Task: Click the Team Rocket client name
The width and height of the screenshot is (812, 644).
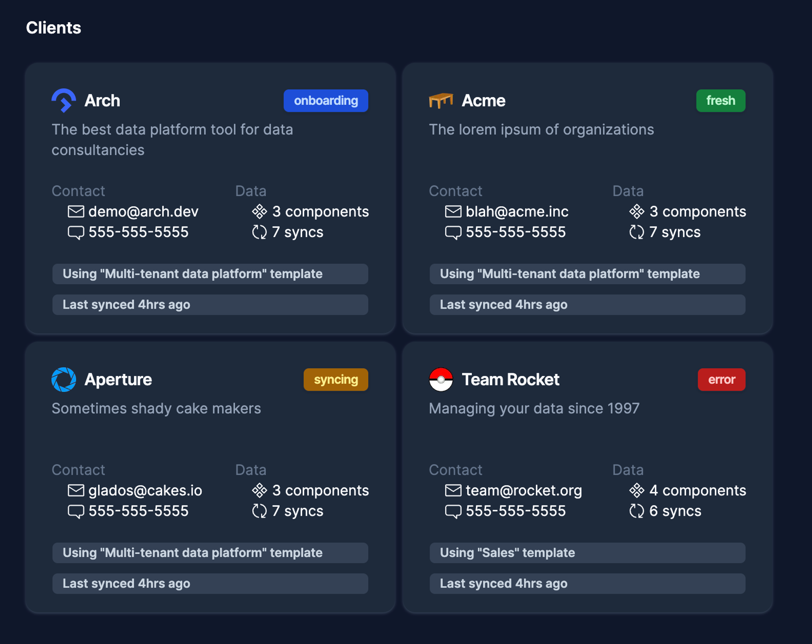Action: pyautogui.click(x=511, y=379)
